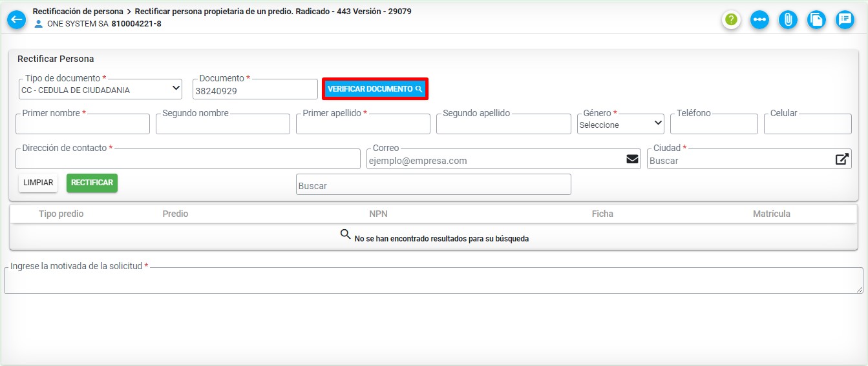Click into the Primer nombre field
The image size is (868, 366).
tap(83, 125)
